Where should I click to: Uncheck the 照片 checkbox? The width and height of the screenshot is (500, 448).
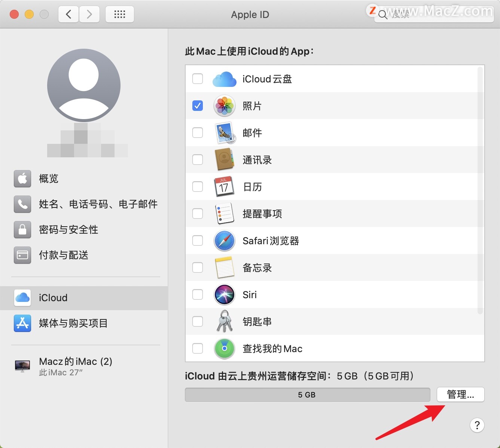click(198, 106)
